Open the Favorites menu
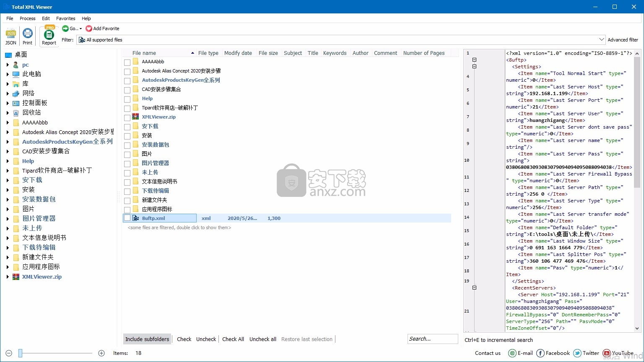The height and width of the screenshot is (362, 644). (66, 18)
